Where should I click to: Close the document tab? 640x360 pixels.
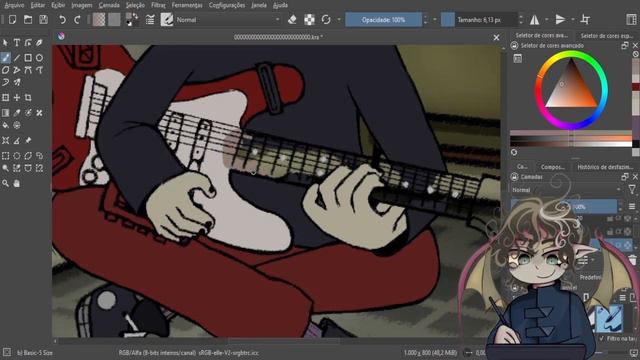pyautogui.click(x=496, y=38)
